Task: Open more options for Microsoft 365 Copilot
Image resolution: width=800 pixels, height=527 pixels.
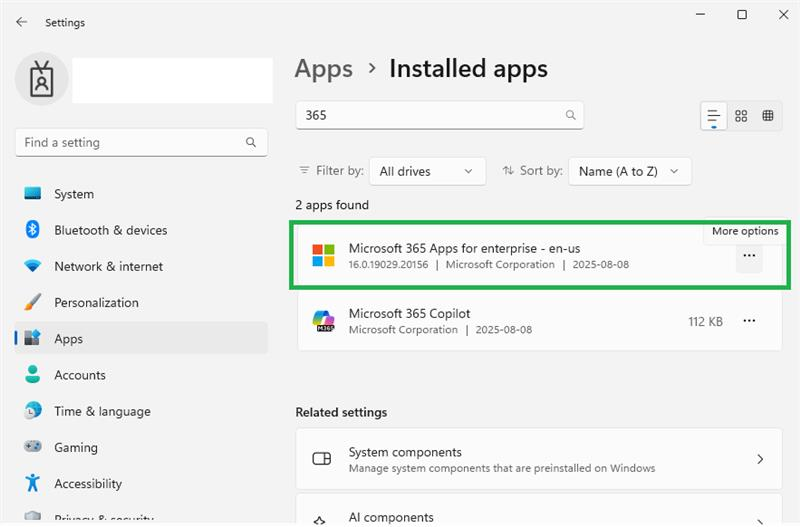Action: pyautogui.click(x=749, y=321)
